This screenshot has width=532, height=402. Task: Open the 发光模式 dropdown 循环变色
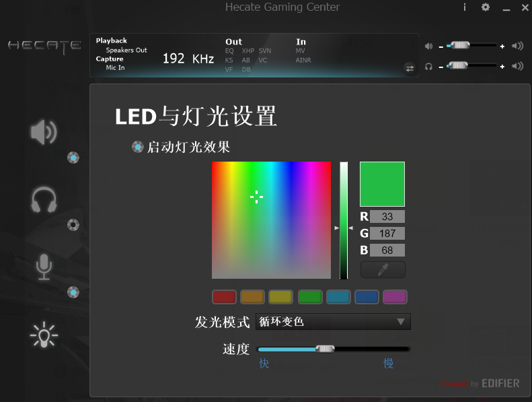pos(333,321)
